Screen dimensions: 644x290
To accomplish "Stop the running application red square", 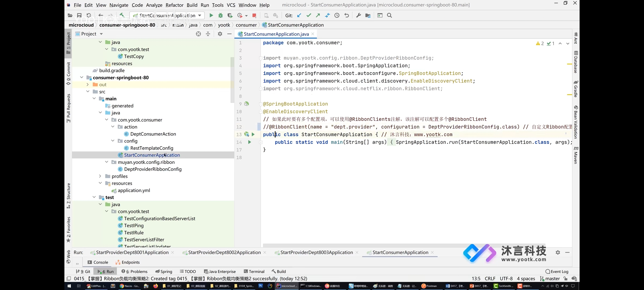I will pyautogui.click(x=254, y=16).
